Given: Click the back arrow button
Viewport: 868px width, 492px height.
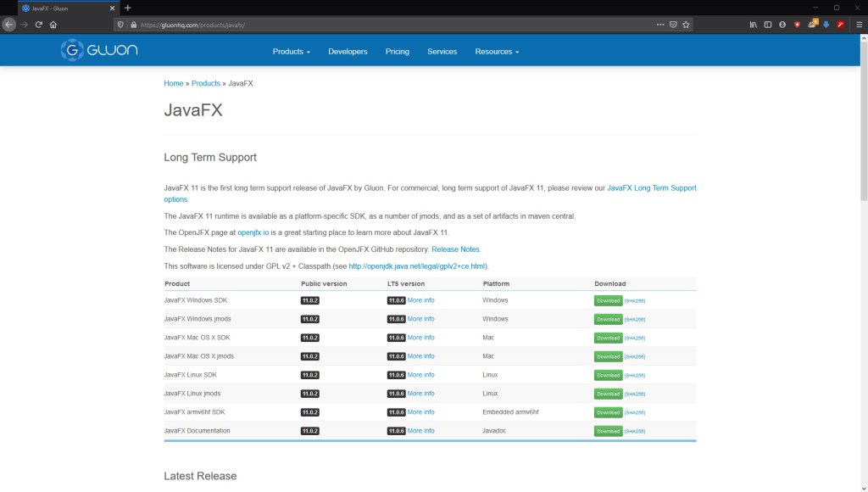Looking at the screenshot, I should (9, 25).
